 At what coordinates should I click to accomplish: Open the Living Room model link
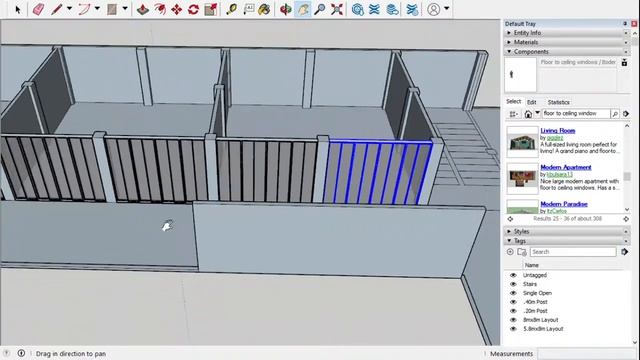click(558, 131)
